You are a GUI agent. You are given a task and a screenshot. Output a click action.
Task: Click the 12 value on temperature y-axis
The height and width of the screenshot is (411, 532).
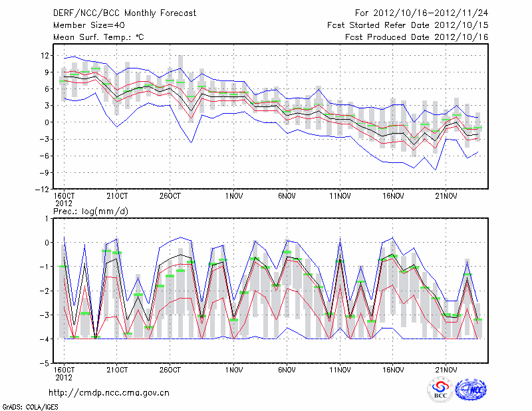pos(45,55)
